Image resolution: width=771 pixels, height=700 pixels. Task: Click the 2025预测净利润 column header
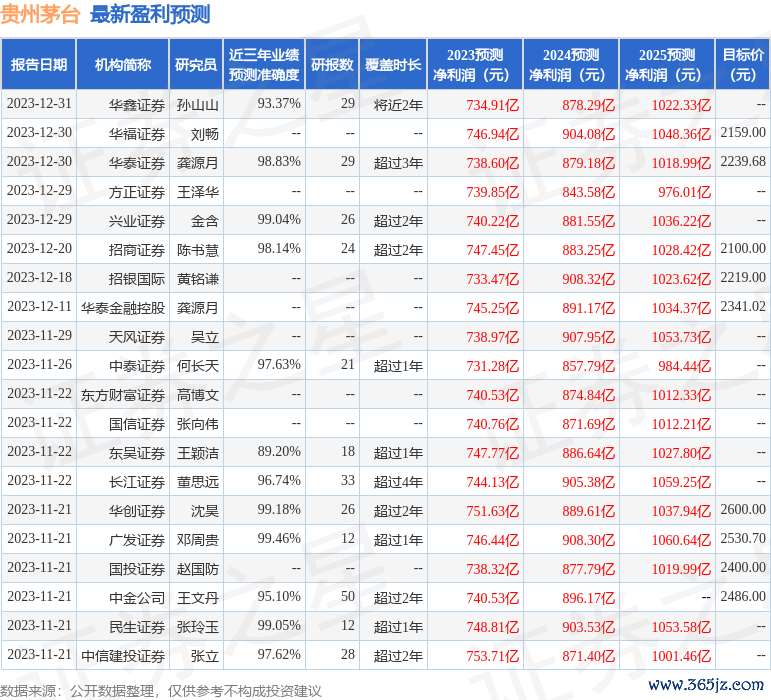(667, 64)
